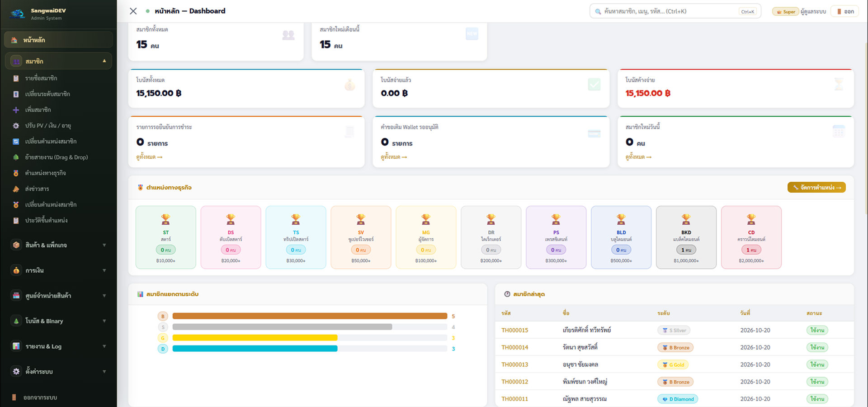Viewport: 868px width, 407px height.
Task: Click the tree icon for ย้ายสายงาน (Drag & Drop)
Action: 16,157
